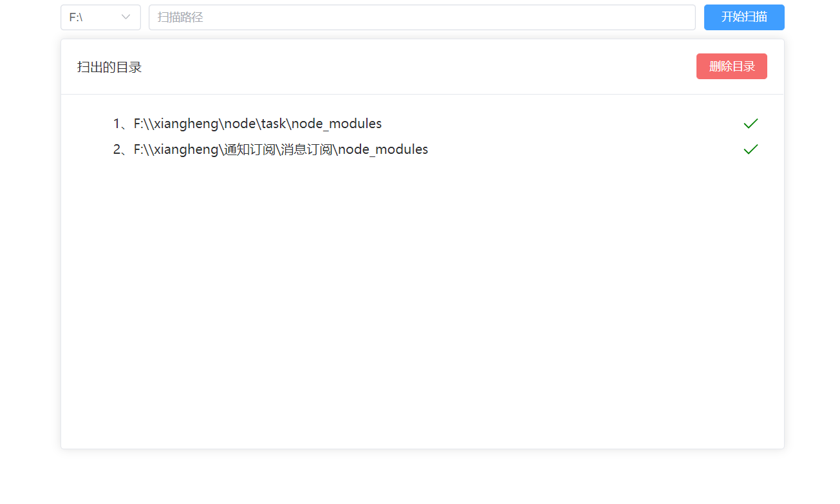Start scanning with 开始扫描 button
The height and width of the screenshot is (504, 840).
click(744, 17)
